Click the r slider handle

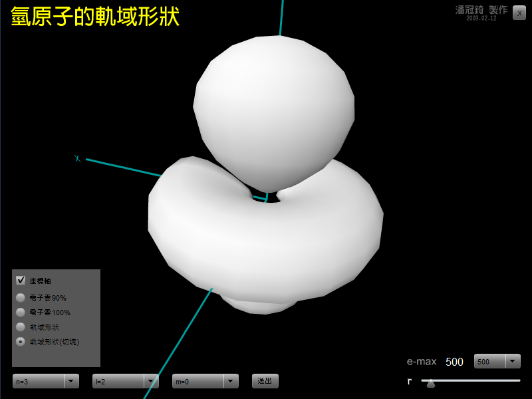point(431,382)
